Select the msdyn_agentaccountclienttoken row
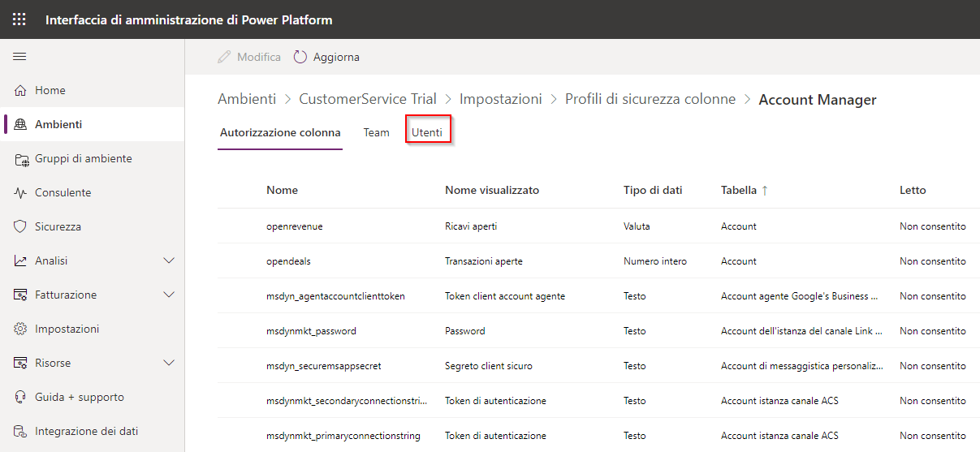The image size is (980, 452). tap(598, 296)
